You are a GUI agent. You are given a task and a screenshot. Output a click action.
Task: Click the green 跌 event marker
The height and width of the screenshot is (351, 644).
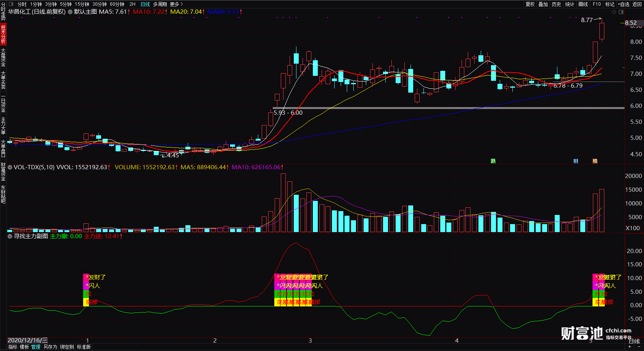coord(493,161)
